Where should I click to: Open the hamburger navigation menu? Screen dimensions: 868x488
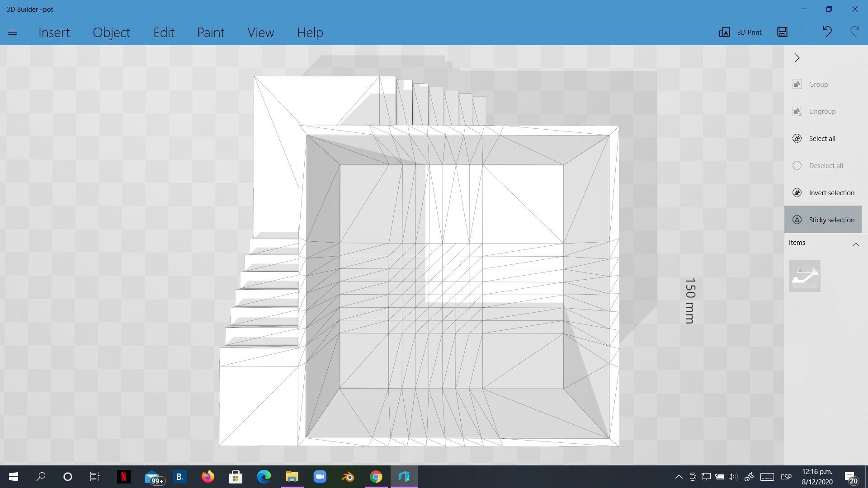(x=13, y=33)
